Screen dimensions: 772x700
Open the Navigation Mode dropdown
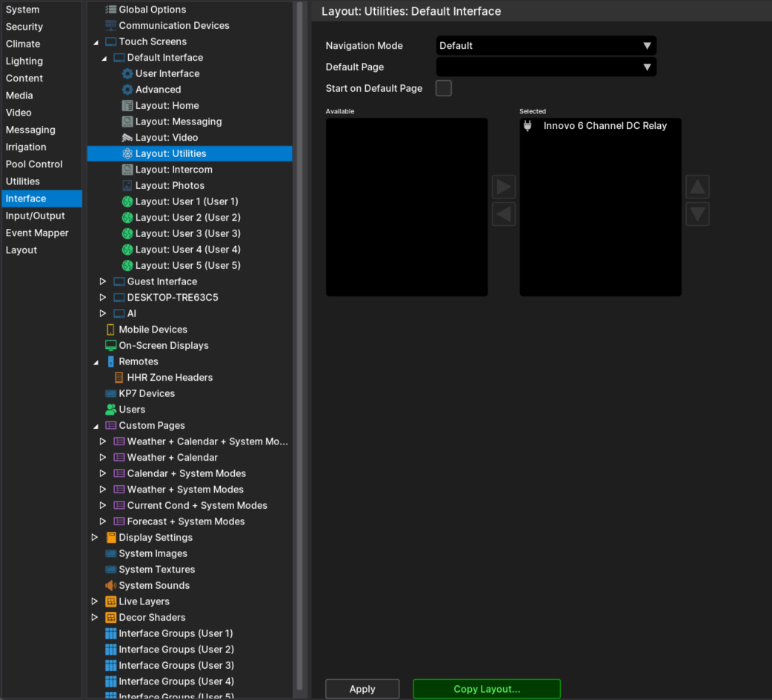[546, 46]
